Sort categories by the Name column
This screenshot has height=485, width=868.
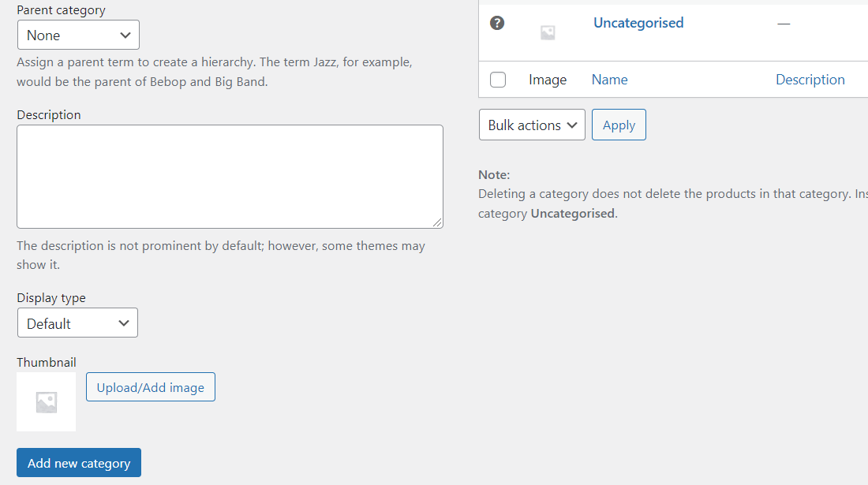click(609, 80)
